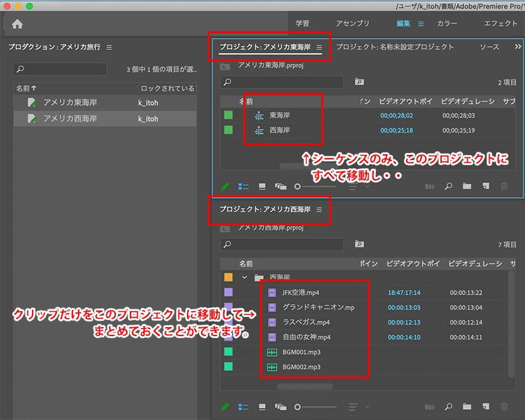525x420 pixels.
Task: Open アメリカ西海岸 project panel menu
Action: (x=319, y=209)
